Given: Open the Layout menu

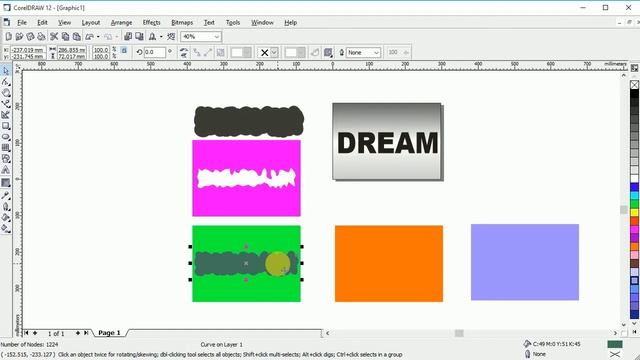Looking at the screenshot, I should [91, 22].
